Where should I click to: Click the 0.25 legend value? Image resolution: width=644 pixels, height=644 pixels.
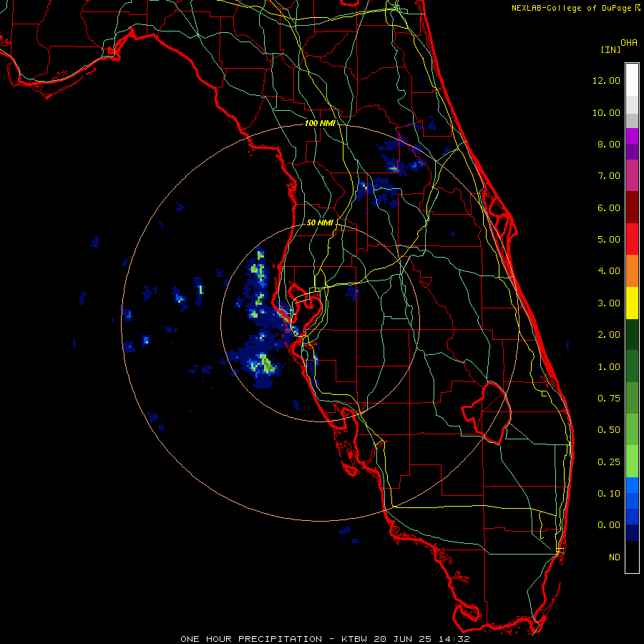[x=609, y=462]
